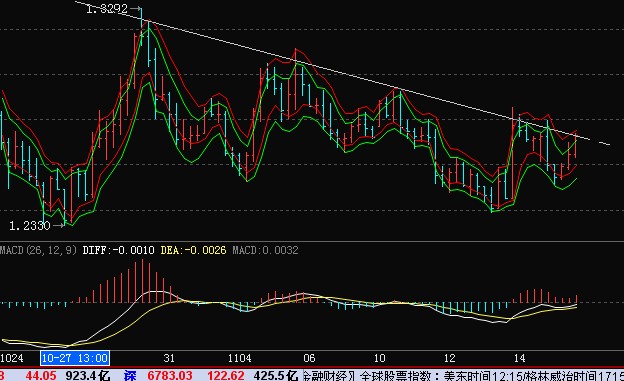The width and height of the screenshot is (624, 381).
Task: Click the 31 date axis label
Action: pyautogui.click(x=169, y=358)
